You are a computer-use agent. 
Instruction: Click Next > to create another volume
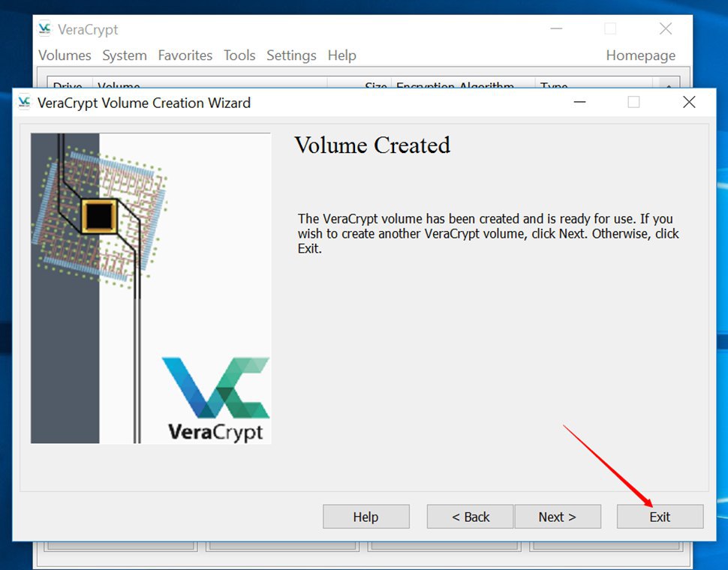pos(558,517)
